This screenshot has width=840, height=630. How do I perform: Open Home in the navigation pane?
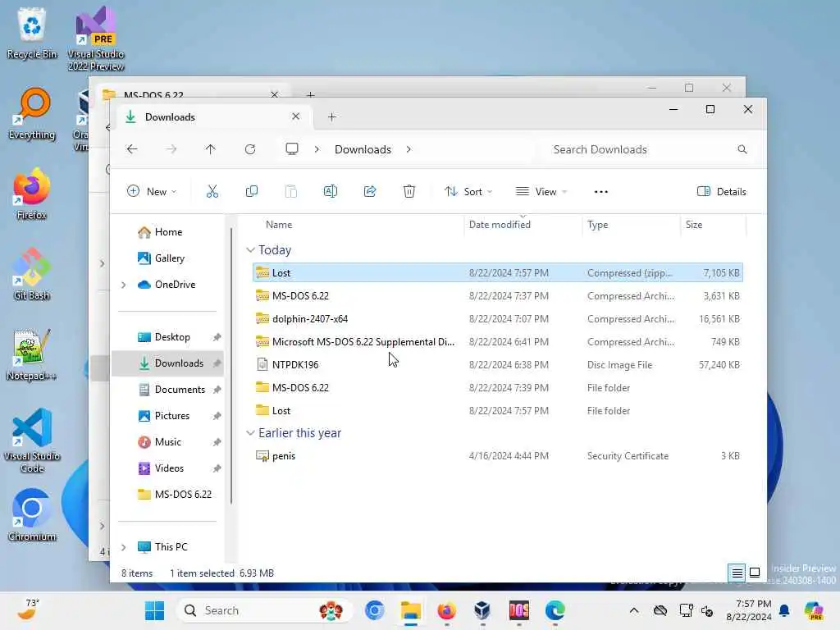(x=168, y=232)
